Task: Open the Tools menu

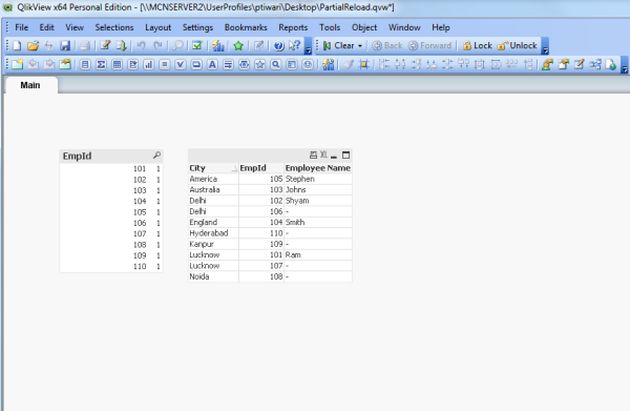Action: point(330,27)
